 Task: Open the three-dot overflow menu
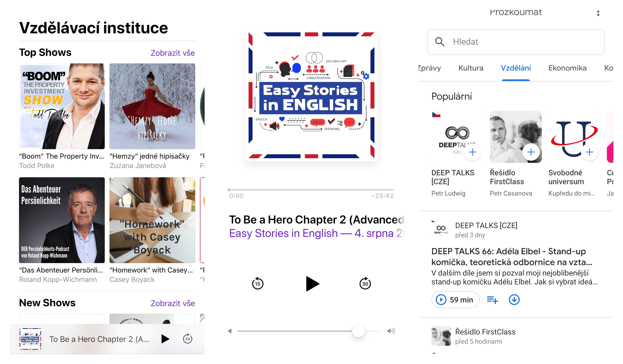pos(598,13)
